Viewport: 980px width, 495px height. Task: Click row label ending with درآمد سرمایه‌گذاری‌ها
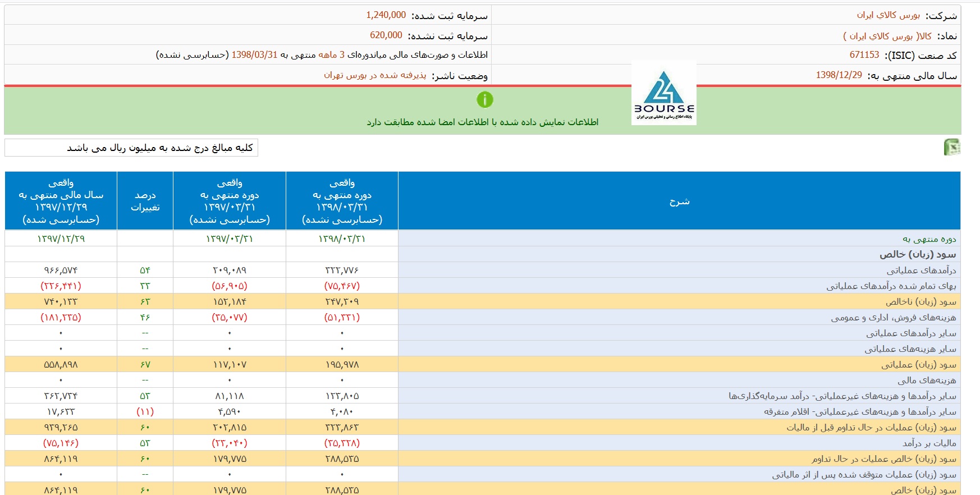(842, 396)
